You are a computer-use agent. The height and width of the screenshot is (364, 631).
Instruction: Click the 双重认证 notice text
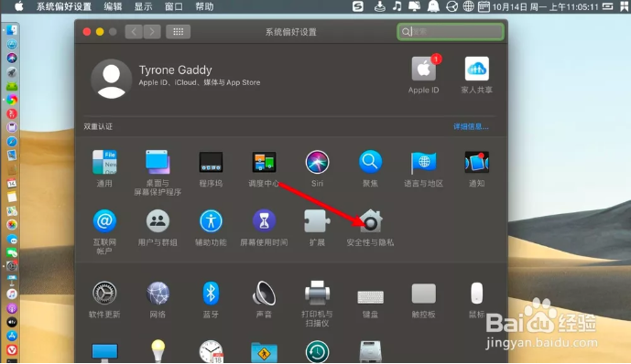98,126
